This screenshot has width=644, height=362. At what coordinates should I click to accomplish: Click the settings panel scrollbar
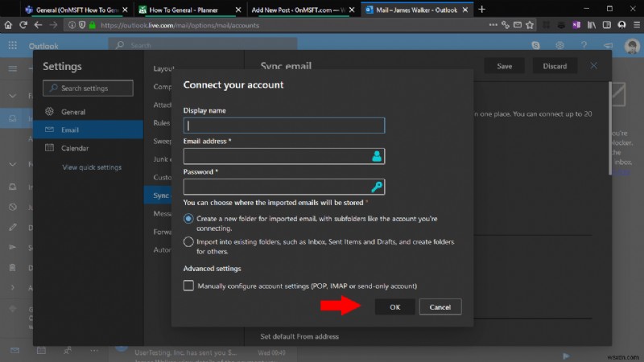[610, 128]
